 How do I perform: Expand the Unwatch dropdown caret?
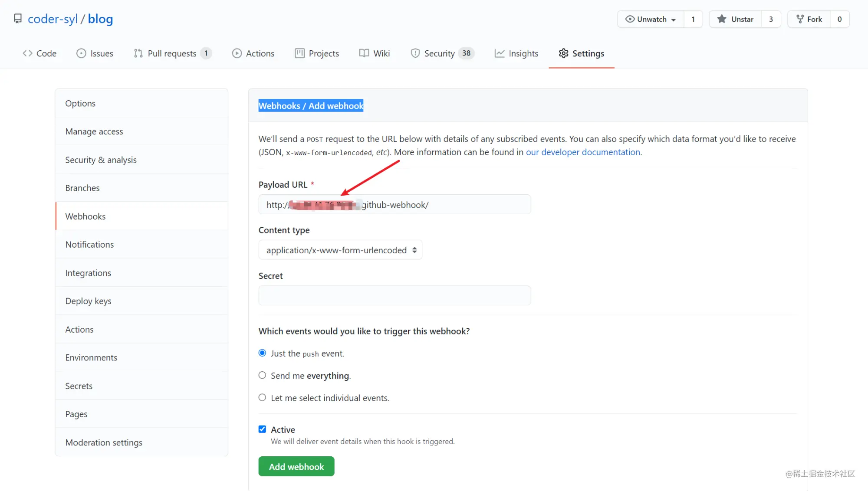(674, 20)
